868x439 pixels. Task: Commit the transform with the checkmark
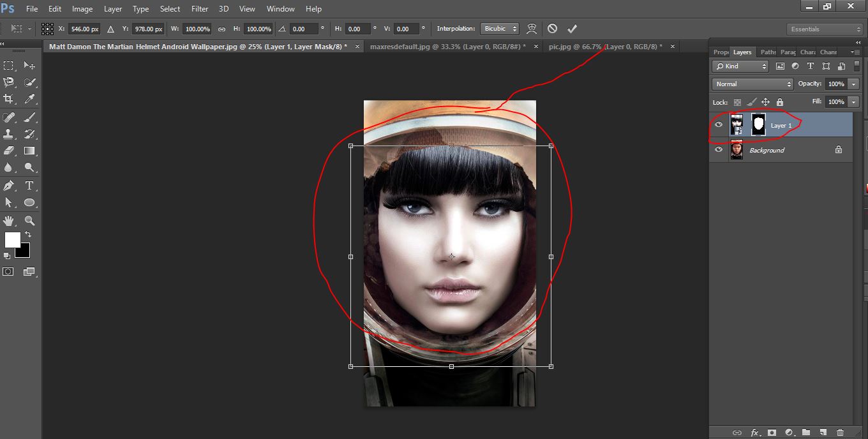[x=572, y=29]
